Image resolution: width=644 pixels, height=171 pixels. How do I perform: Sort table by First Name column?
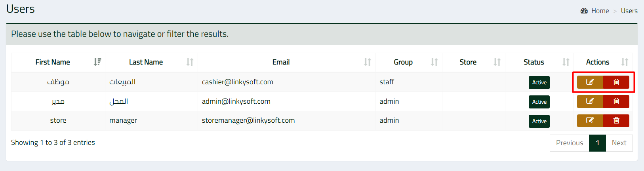pos(58,62)
